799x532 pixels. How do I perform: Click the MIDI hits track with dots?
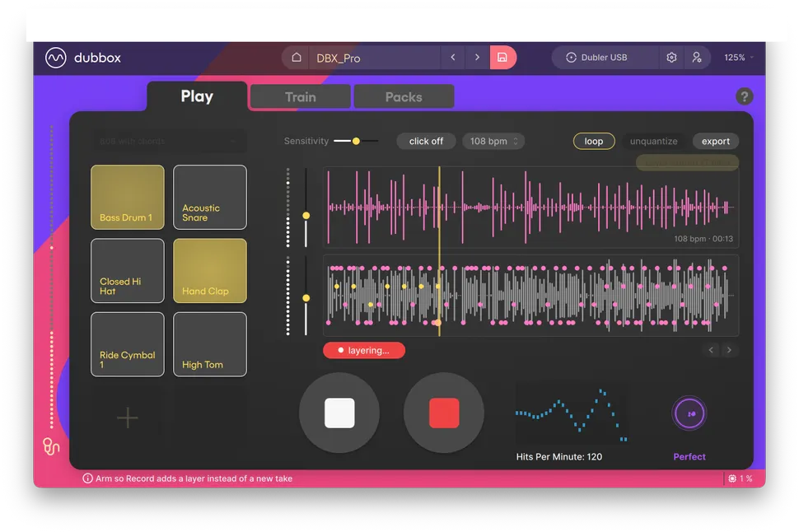tap(531, 296)
